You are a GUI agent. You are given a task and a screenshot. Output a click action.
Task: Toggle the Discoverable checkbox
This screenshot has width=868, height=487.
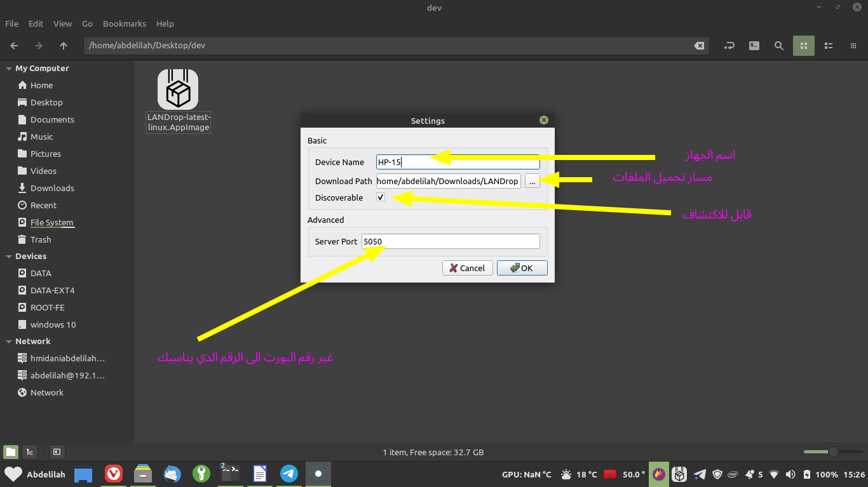pyautogui.click(x=381, y=197)
